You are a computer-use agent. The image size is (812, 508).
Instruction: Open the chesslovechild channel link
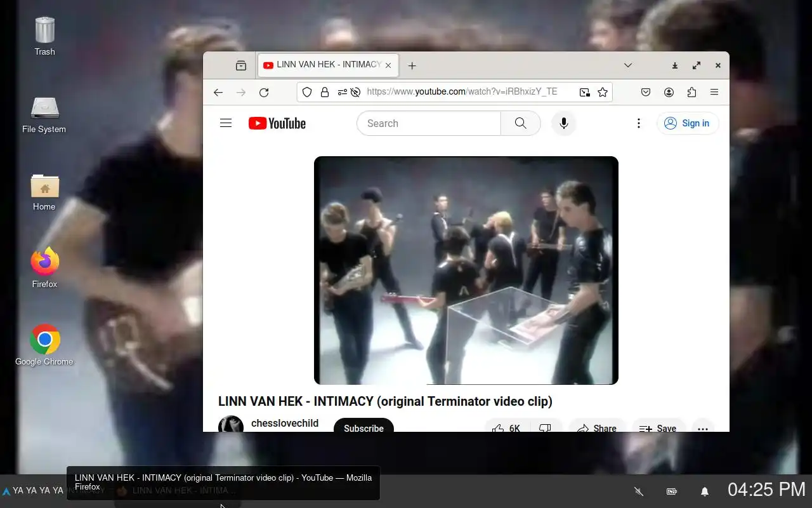(x=285, y=424)
